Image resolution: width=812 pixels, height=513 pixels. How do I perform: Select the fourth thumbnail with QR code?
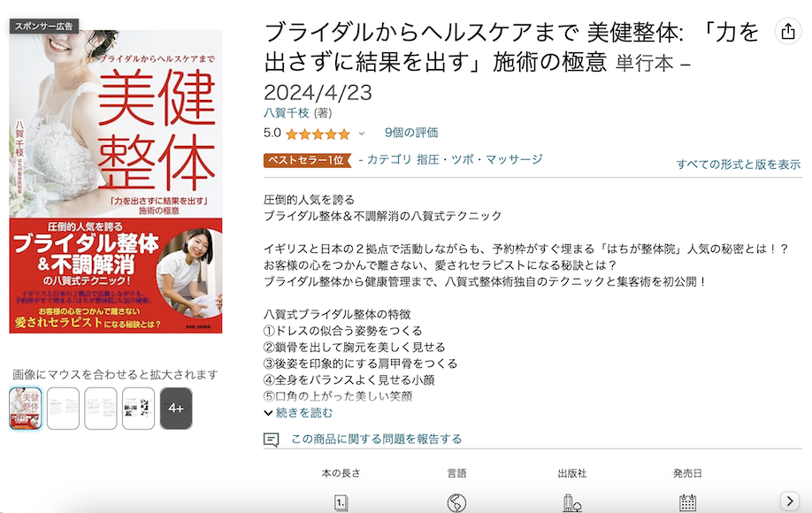point(138,409)
